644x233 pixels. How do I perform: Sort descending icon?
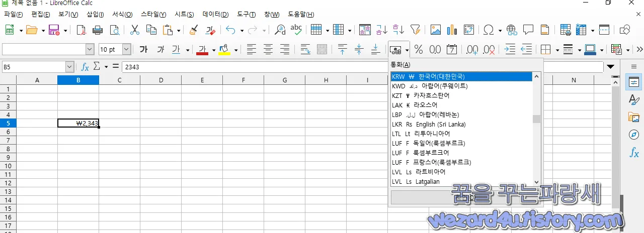(398, 30)
